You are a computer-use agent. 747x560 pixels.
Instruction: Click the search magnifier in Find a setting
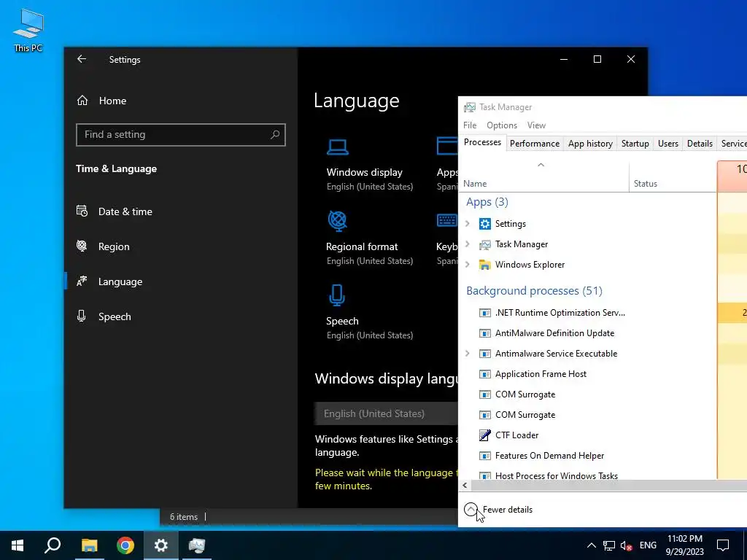[x=275, y=135]
